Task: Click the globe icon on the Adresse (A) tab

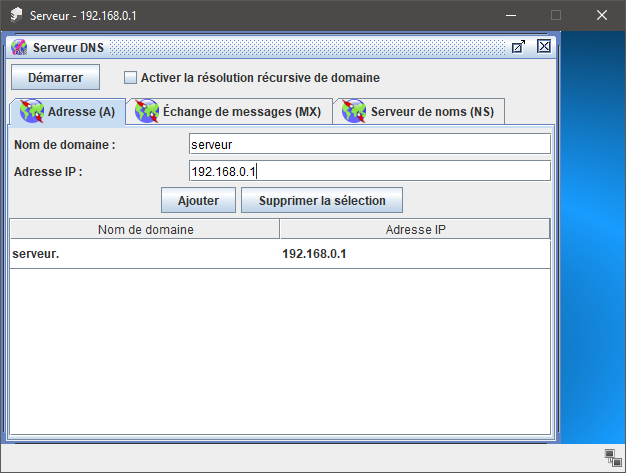Action: pyautogui.click(x=33, y=111)
